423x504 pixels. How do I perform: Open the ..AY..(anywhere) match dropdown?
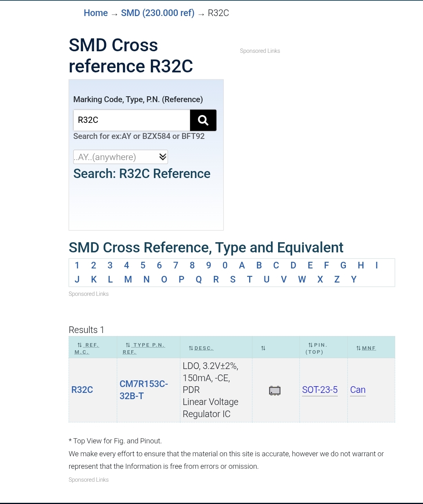pyautogui.click(x=121, y=157)
